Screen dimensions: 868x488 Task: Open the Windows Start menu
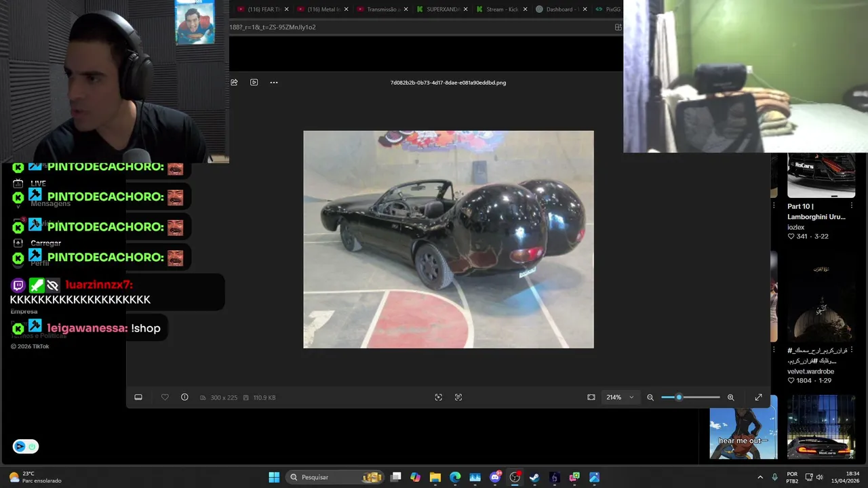(x=274, y=477)
